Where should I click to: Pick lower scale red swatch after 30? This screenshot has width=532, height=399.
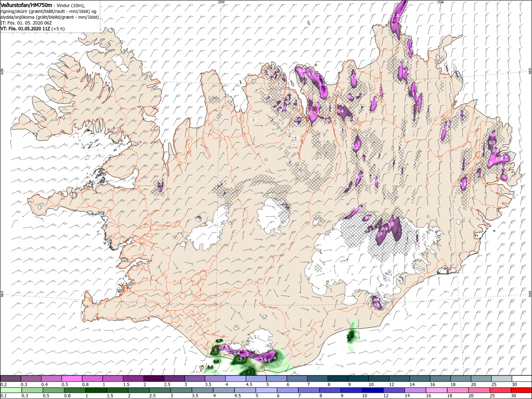tap(521, 390)
